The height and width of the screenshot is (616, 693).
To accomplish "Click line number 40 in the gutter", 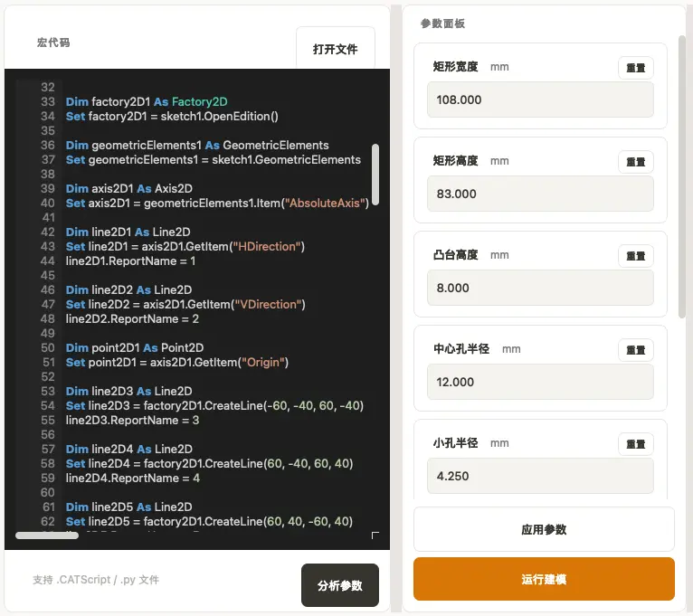I will coord(48,204).
